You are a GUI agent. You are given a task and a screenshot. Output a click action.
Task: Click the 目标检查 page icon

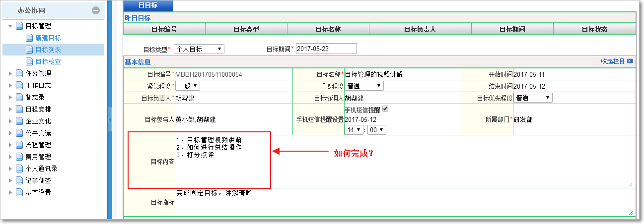pyautogui.click(x=29, y=61)
